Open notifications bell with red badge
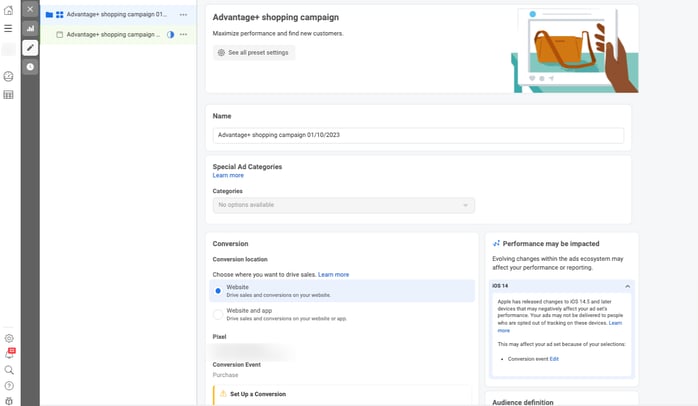 pyautogui.click(x=9, y=354)
